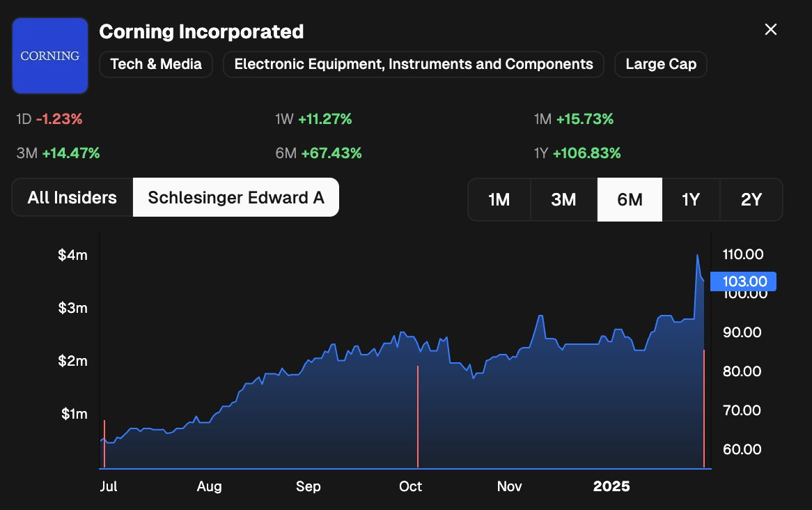This screenshot has height=510, width=812.
Task: Select the 6M chart range
Action: (630, 199)
